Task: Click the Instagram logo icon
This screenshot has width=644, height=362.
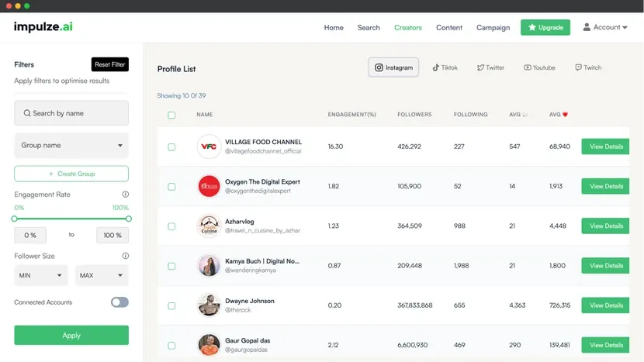Action: 379,67
